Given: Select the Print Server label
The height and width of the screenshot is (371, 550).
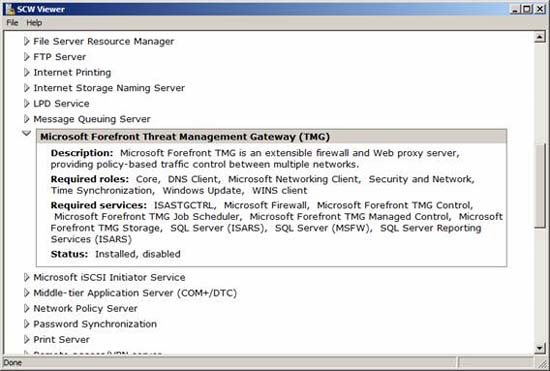Looking at the screenshot, I should [x=61, y=339].
